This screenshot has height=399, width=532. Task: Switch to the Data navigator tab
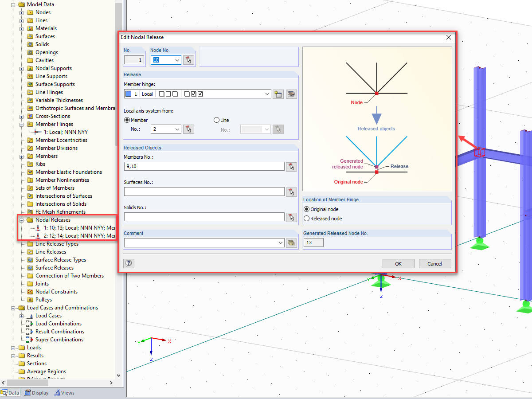coord(10,393)
